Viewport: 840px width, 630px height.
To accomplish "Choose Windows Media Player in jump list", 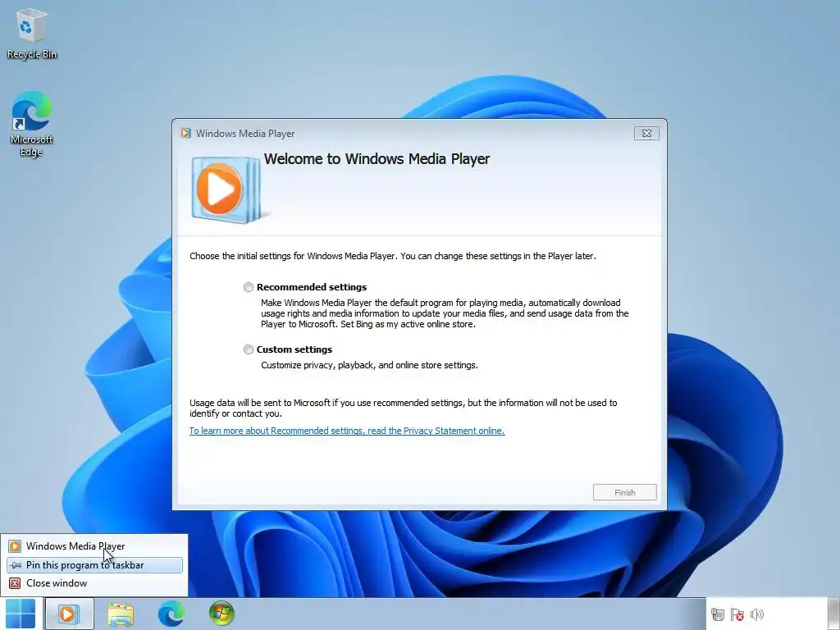I will [x=94, y=546].
